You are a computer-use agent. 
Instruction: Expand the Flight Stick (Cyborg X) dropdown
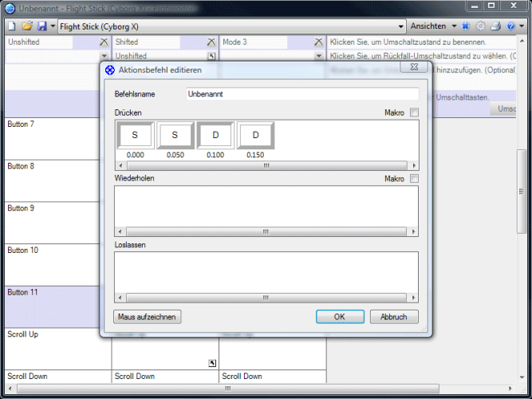tap(401, 26)
